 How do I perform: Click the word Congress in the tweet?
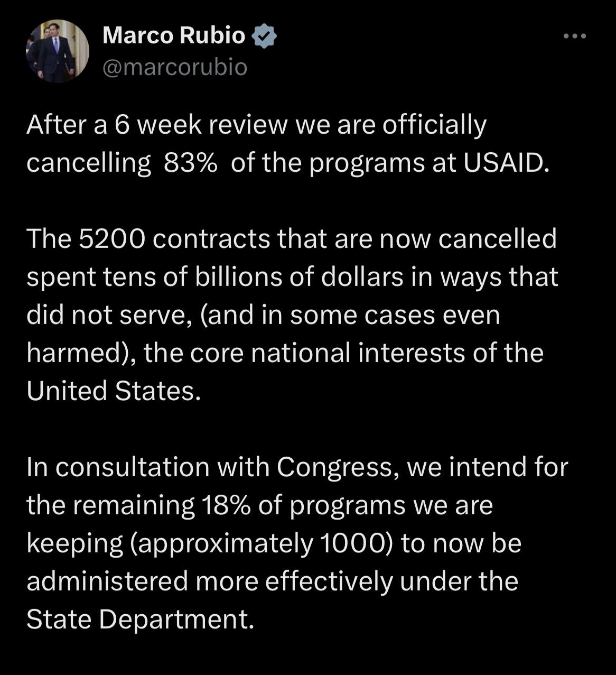pos(335,467)
